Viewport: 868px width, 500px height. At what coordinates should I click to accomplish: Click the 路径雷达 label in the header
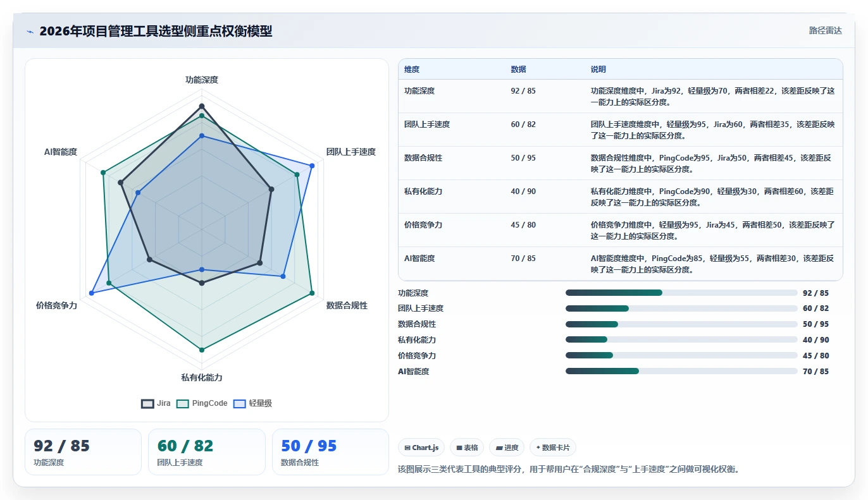coord(825,30)
